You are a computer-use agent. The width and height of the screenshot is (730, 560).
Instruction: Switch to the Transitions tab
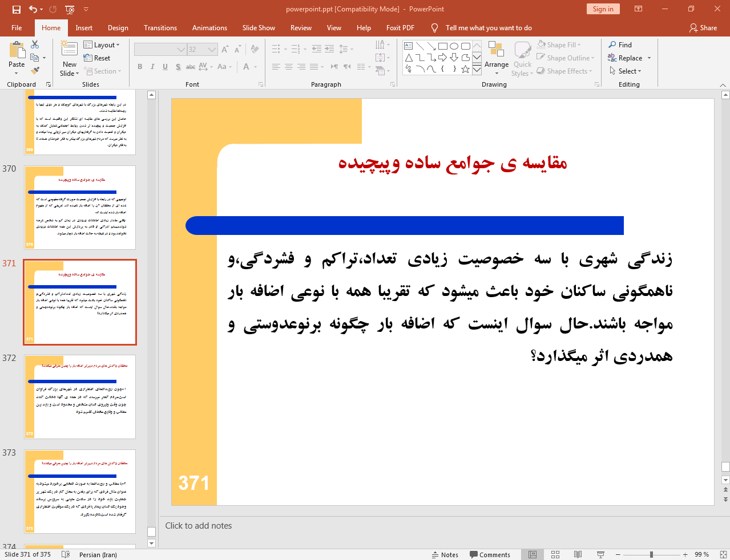160,28
